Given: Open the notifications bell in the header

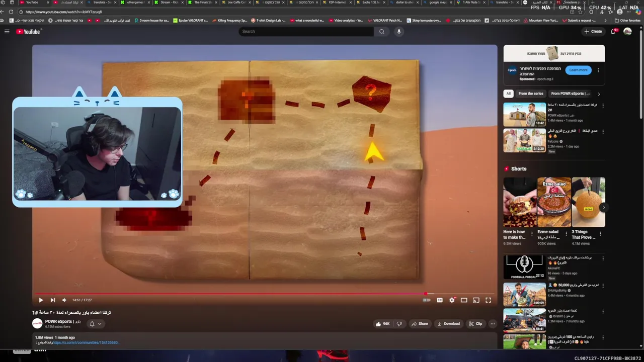Looking at the screenshot, I should (614, 32).
